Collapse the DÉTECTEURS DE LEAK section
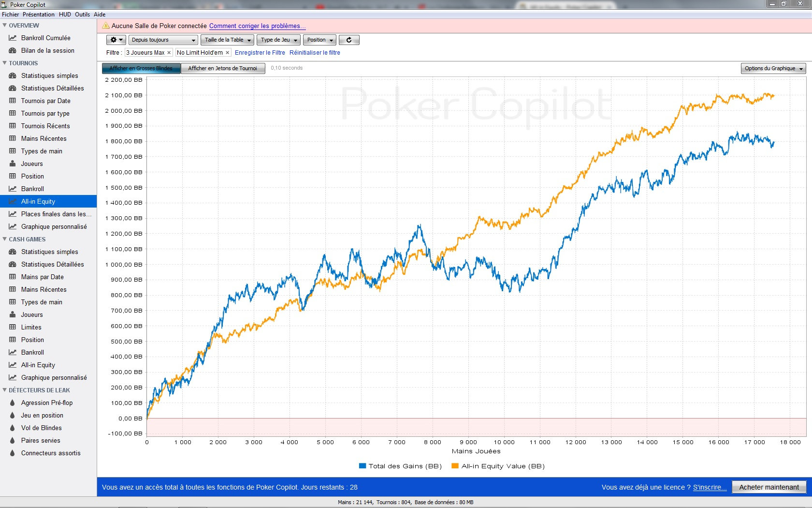The width and height of the screenshot is (812, 508). tap(5, 390)
